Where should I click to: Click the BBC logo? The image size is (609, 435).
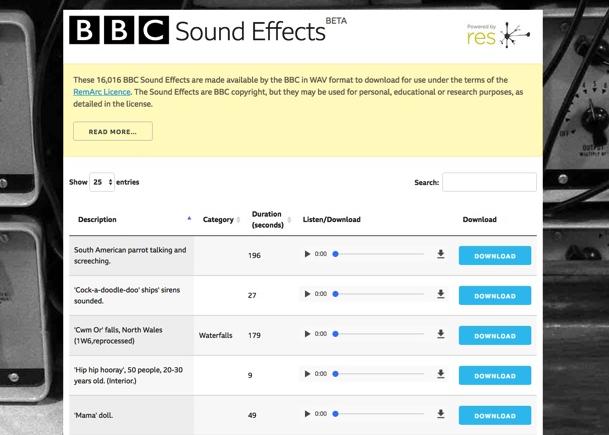119,30
